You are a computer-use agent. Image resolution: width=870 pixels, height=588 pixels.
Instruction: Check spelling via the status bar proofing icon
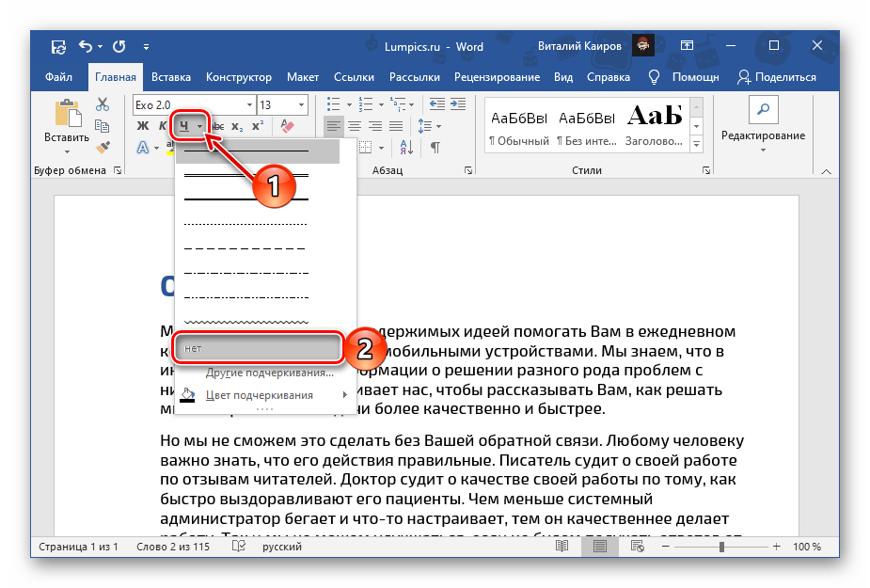coord(239,547)
